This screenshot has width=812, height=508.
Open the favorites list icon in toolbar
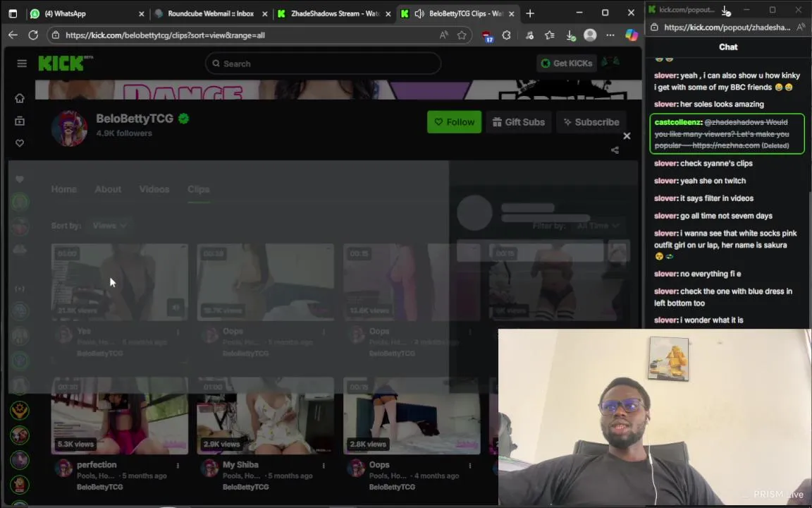pyautogui.click(x=550, y=35)
